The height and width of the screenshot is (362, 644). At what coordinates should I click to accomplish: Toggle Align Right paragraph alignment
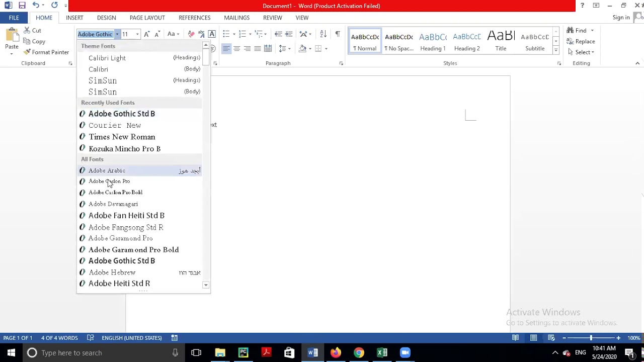247,49
